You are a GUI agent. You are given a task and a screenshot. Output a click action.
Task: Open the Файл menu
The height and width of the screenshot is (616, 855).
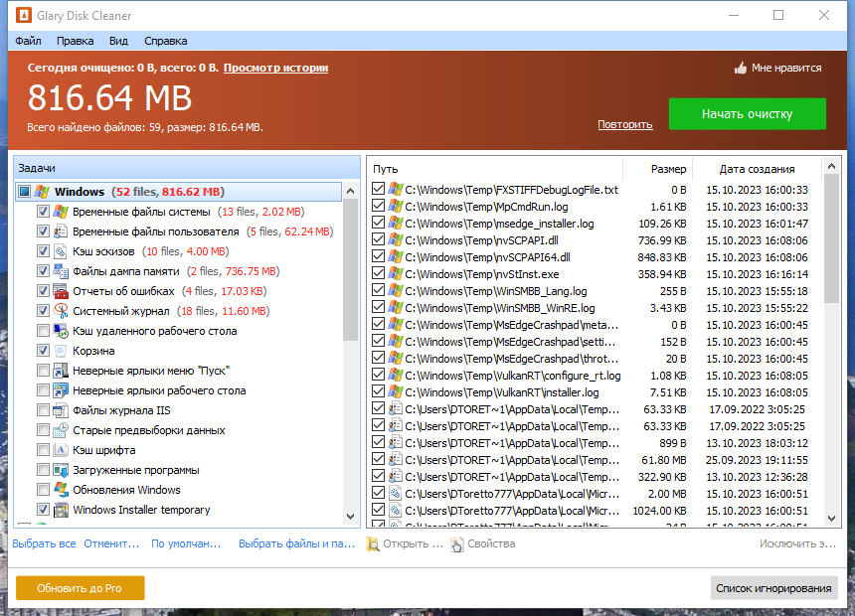[28, 41]
